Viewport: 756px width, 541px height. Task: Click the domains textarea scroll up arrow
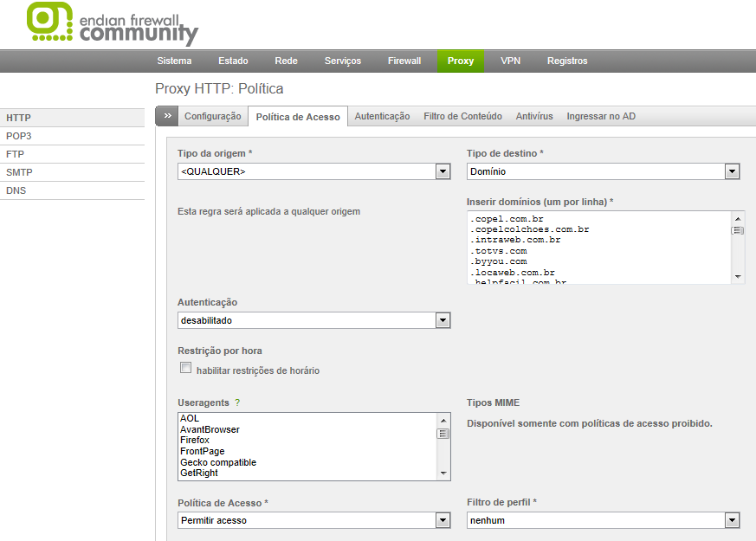coord(738,219)
